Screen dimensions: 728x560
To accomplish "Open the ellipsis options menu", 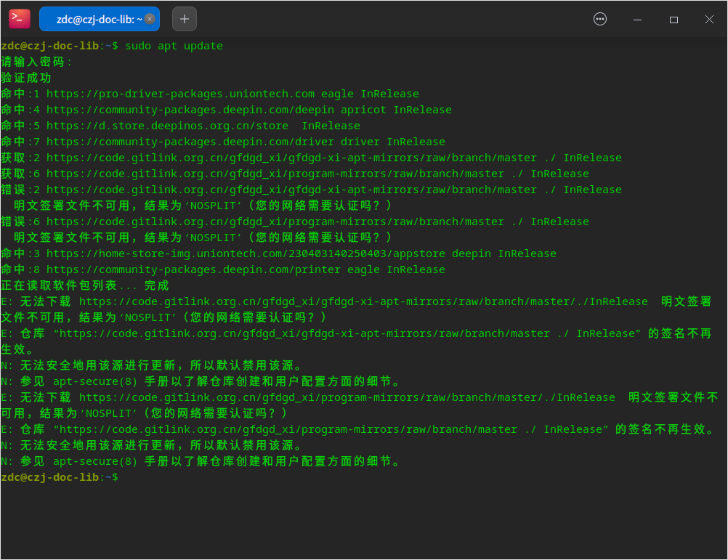I will [599, 19].
